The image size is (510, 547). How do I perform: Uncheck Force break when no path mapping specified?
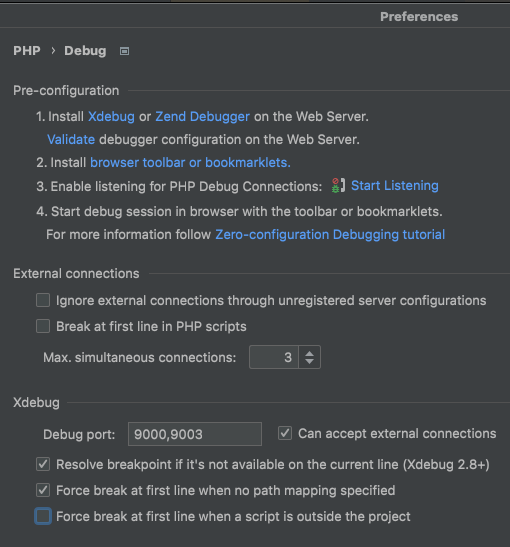[x=43, y=490]
